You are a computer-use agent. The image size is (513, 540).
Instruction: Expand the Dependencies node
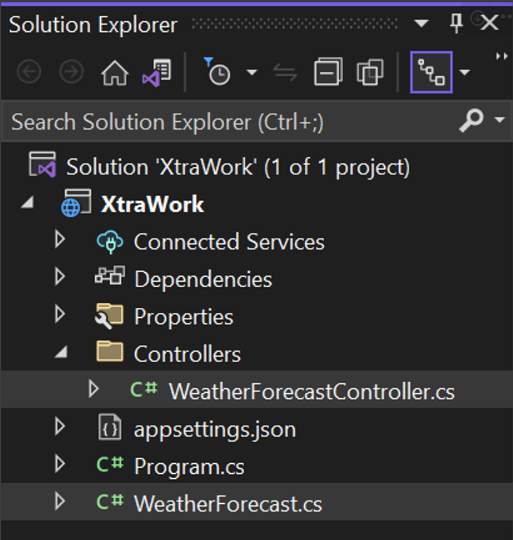click(60, 277)
